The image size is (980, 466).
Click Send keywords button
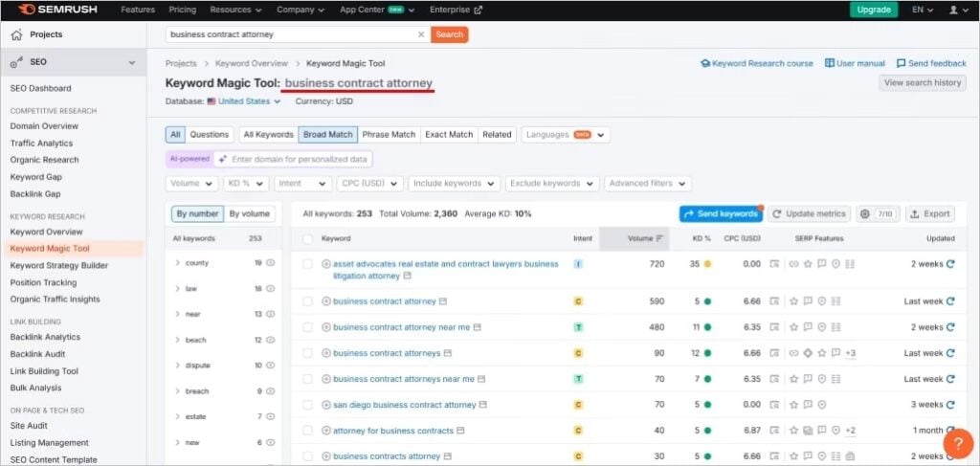click(722, 213)
